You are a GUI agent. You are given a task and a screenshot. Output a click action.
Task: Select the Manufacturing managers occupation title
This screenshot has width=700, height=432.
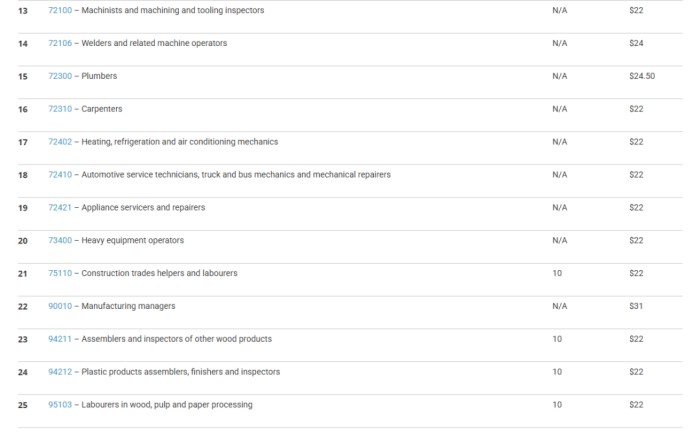point(128,306)
